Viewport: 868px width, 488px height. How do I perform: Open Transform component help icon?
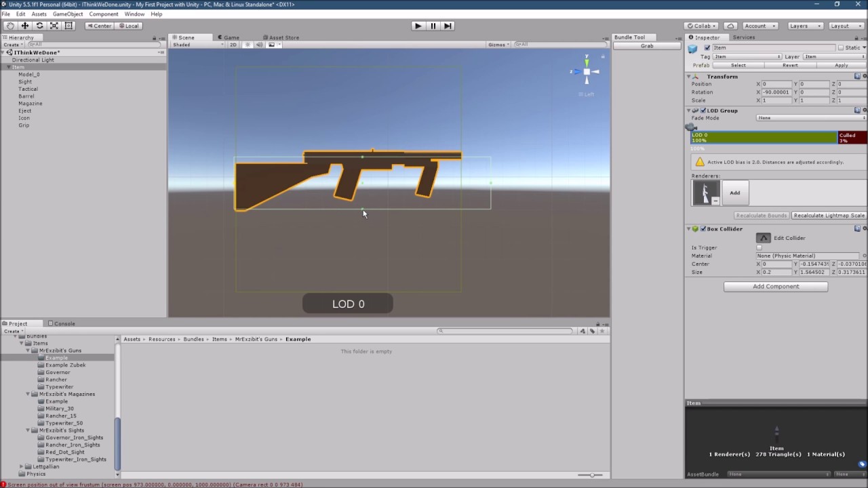click(857, 77)
